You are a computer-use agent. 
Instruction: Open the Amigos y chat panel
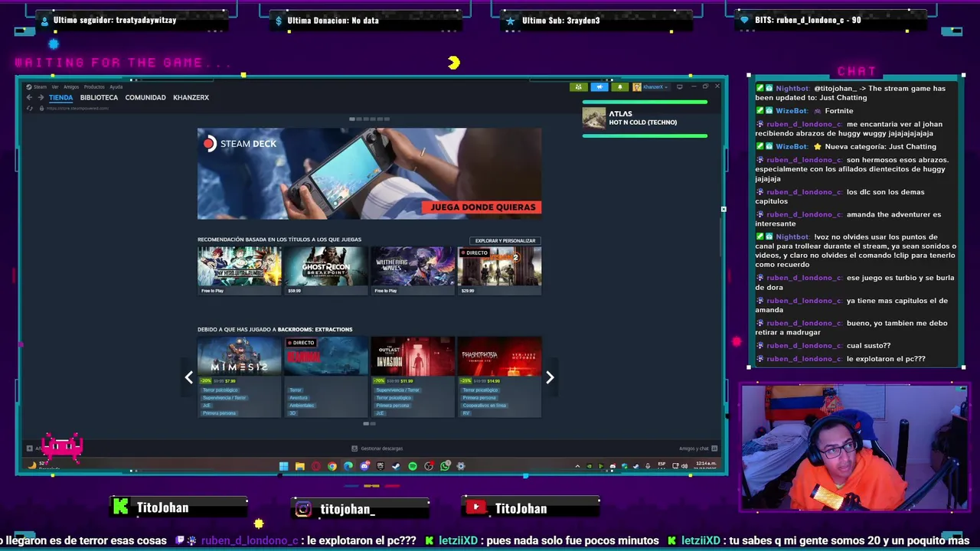[x=697, y=448]
